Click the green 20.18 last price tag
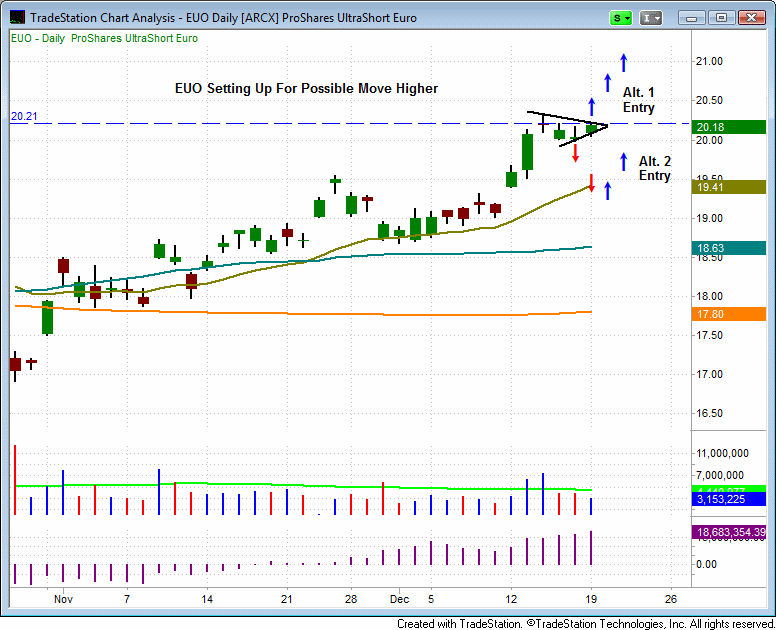 729,127
